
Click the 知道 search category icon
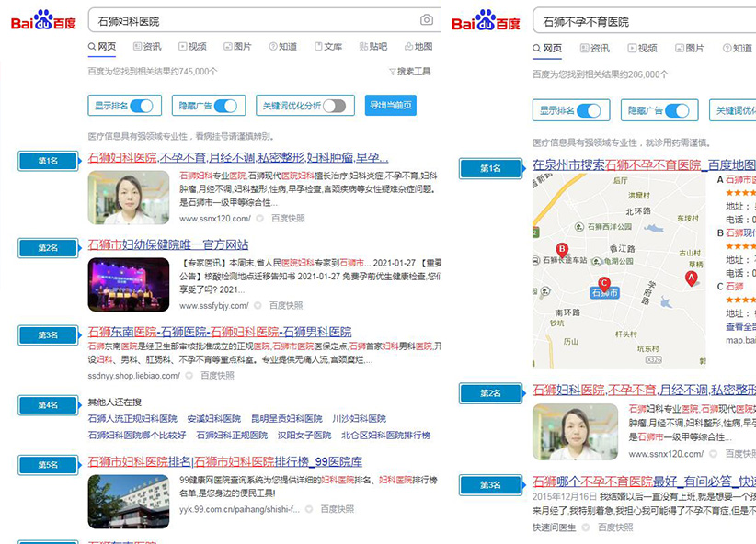tap(275, 46)
